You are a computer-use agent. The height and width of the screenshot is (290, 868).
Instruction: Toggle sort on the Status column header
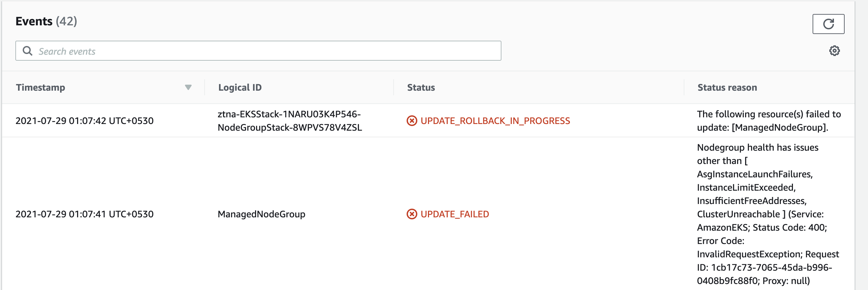pyautogui.click(x=421, y=87)
